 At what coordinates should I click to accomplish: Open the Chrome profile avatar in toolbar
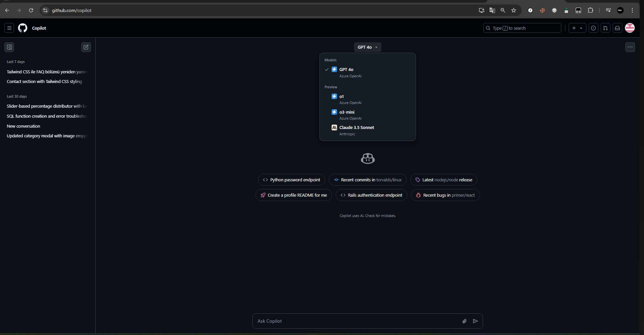[620, 10]
